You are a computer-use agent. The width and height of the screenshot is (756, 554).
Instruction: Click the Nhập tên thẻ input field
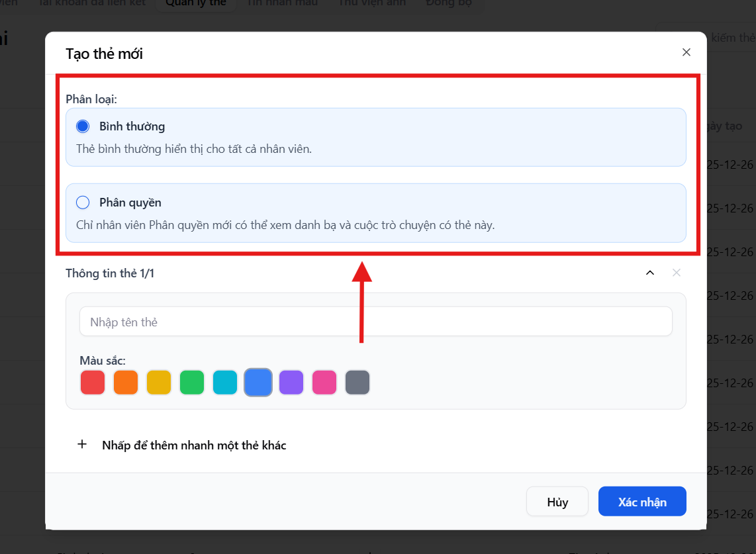pos(375,322)
